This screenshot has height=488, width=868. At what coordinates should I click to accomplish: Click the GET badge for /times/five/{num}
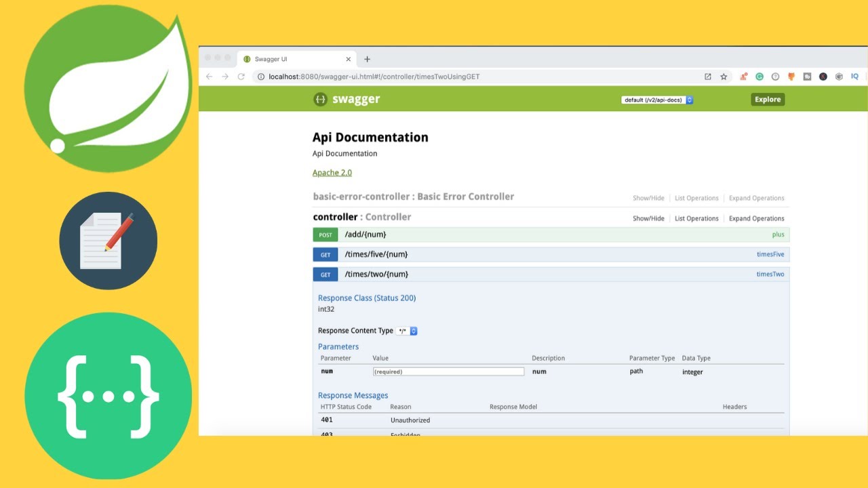point(325,255)
